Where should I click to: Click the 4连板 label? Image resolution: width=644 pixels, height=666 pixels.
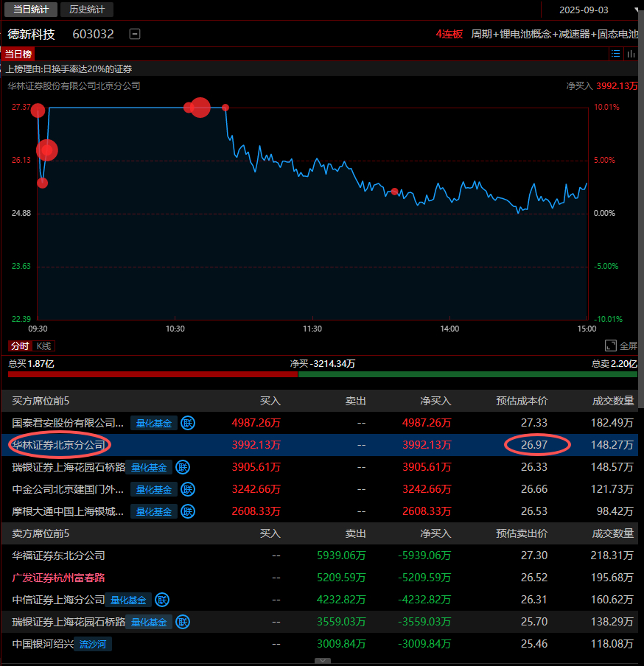point(449,34)
